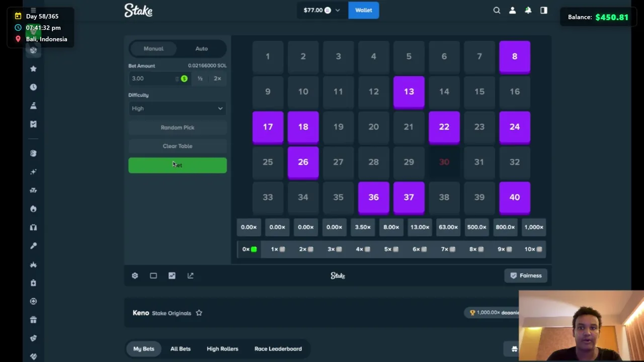Deselect Keno tile 26
Screen dimensions: 644x362
(303, 162)
